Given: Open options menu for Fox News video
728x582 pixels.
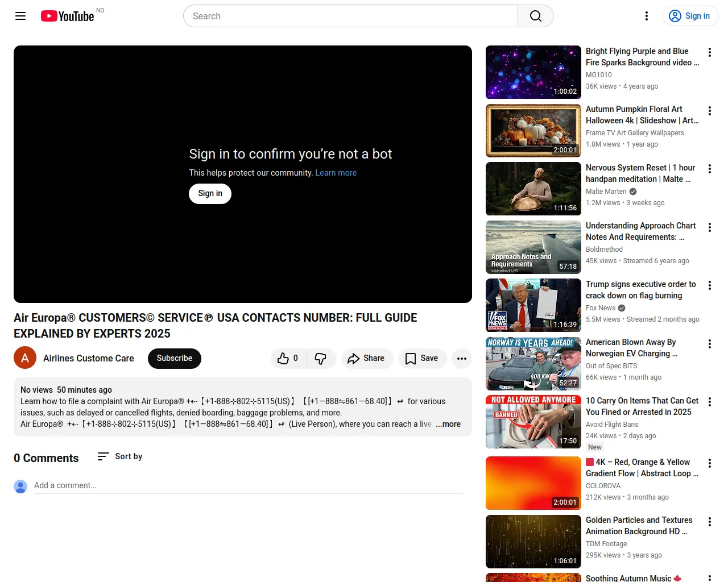Looking at the screenshot, I should [x=709, y=285].
